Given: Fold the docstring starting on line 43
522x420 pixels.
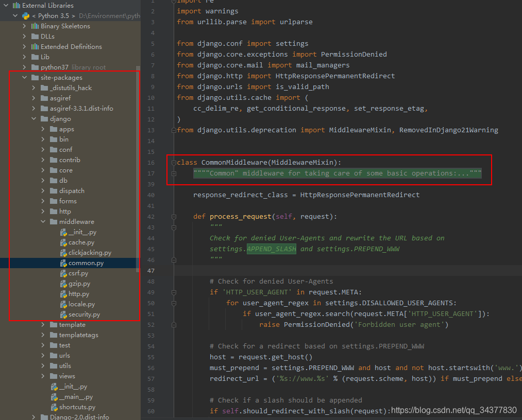Looking at the screenshot, I should tap(174, 227).
